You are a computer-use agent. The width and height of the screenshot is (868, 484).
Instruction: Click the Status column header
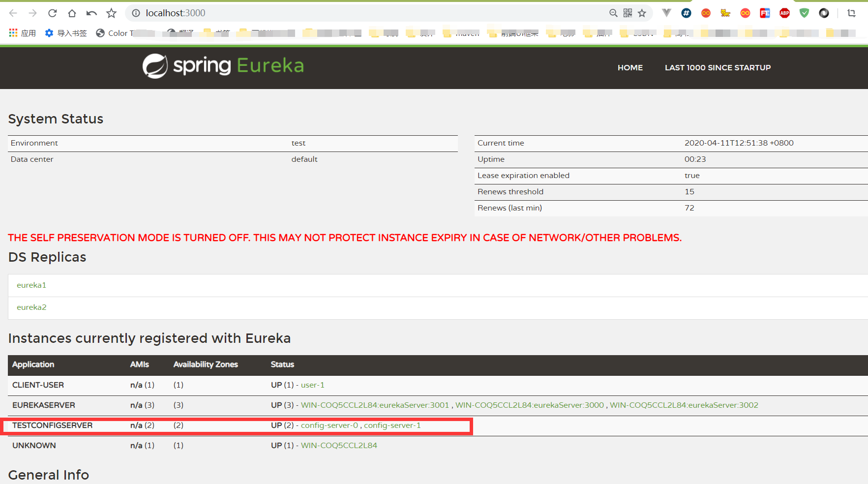click(x=282, y=364)
